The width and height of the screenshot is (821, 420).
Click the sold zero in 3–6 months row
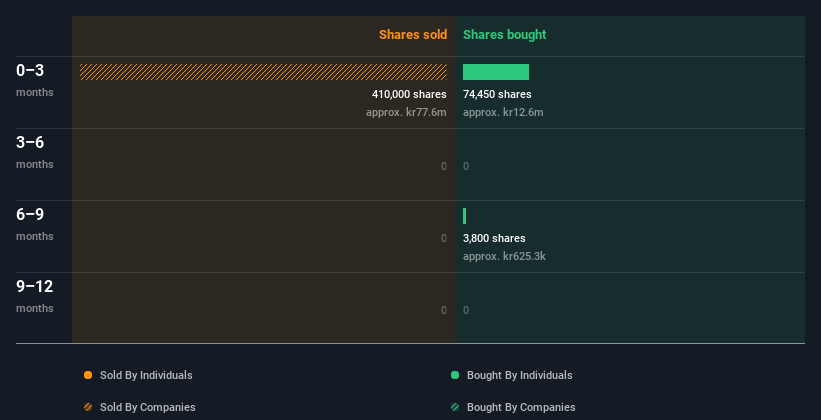(444, 166)
